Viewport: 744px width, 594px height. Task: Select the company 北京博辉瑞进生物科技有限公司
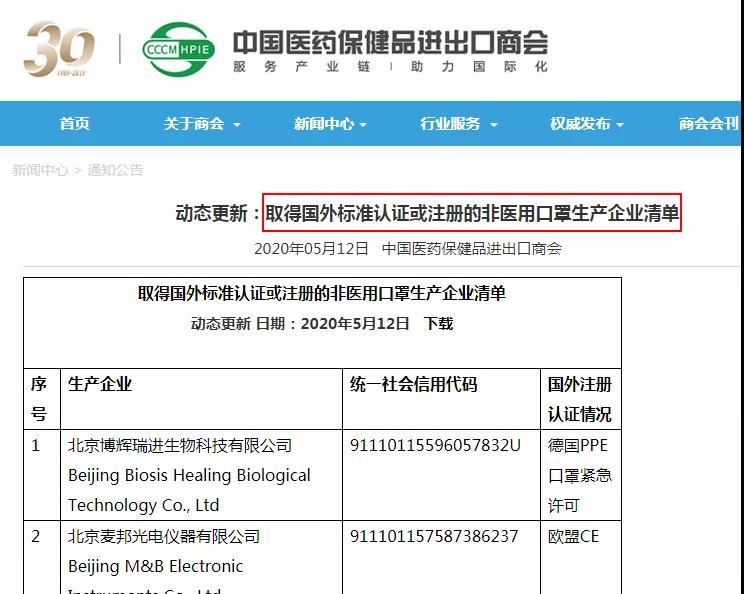point(180,445)
